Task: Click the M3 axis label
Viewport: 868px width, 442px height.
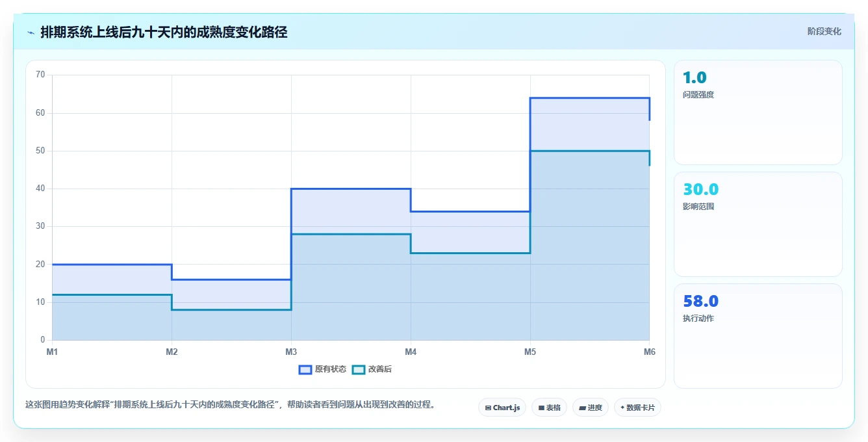Action: point(291,352)
